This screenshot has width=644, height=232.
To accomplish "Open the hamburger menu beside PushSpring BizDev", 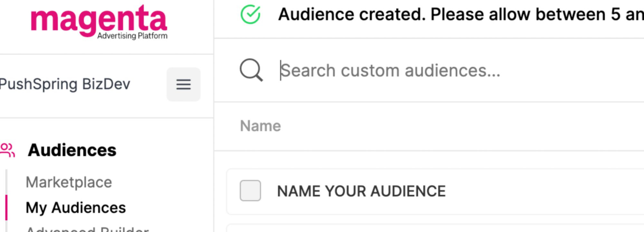I will (x=183, y=84).
